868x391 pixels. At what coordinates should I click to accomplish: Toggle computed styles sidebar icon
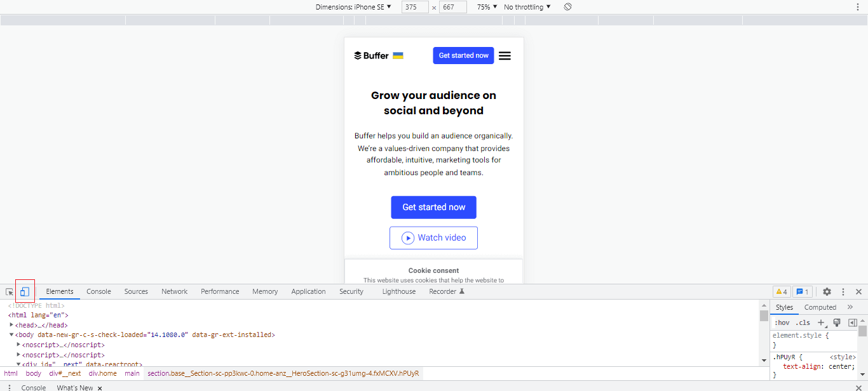click(x=852, y=322)
